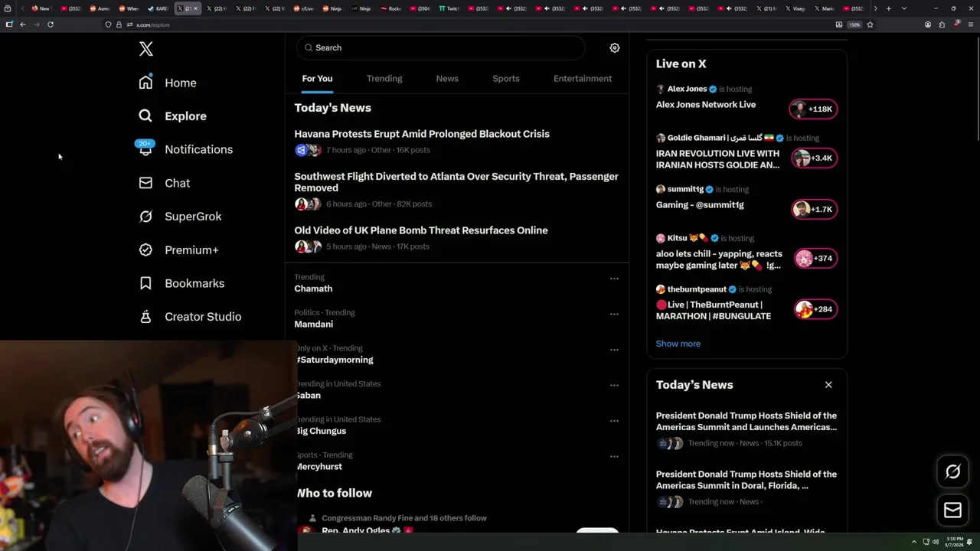Click the tracking protection shield icon in the address bar
This screenshot has width=980, height=551.
tap(108, 24)
